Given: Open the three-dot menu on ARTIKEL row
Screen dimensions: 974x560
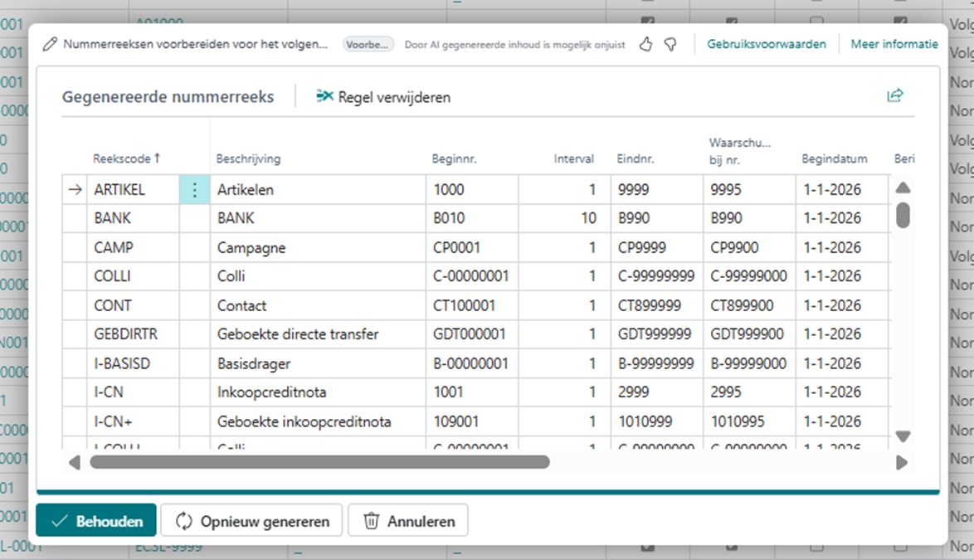Looking at the screenshot, I should (x=195, y=190).
